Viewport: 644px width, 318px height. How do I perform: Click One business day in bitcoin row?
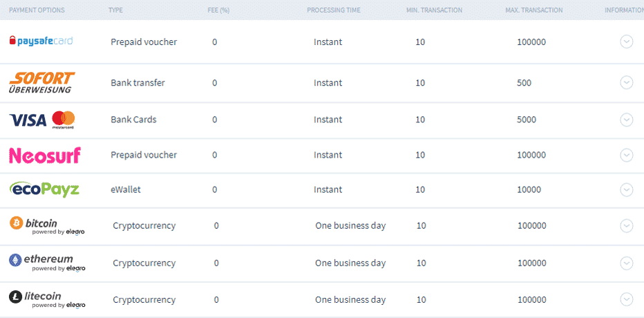point(350,225)
